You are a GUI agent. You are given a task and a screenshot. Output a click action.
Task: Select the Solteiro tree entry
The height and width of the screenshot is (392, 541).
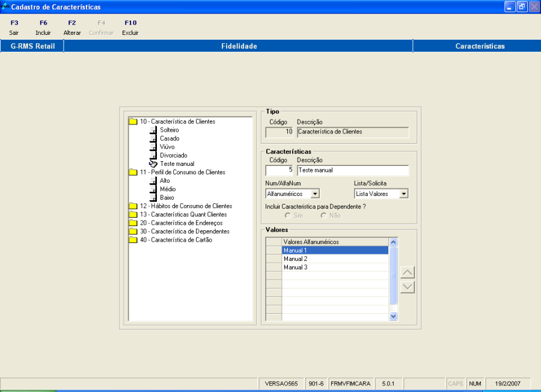pyautogui.click(x=170, y=130)
